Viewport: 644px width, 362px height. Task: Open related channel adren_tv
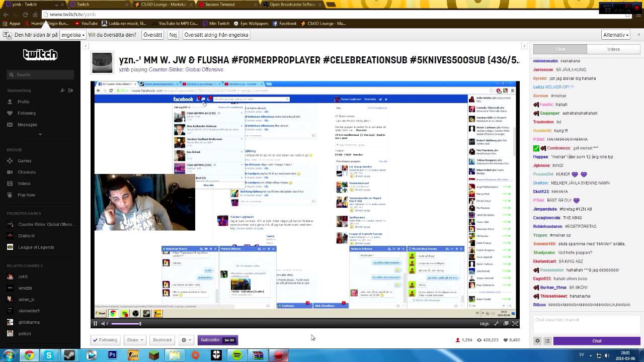point(26,300)
